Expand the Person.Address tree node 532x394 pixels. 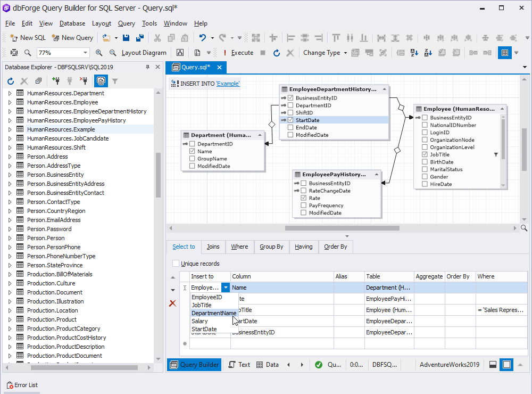(10, 157)
